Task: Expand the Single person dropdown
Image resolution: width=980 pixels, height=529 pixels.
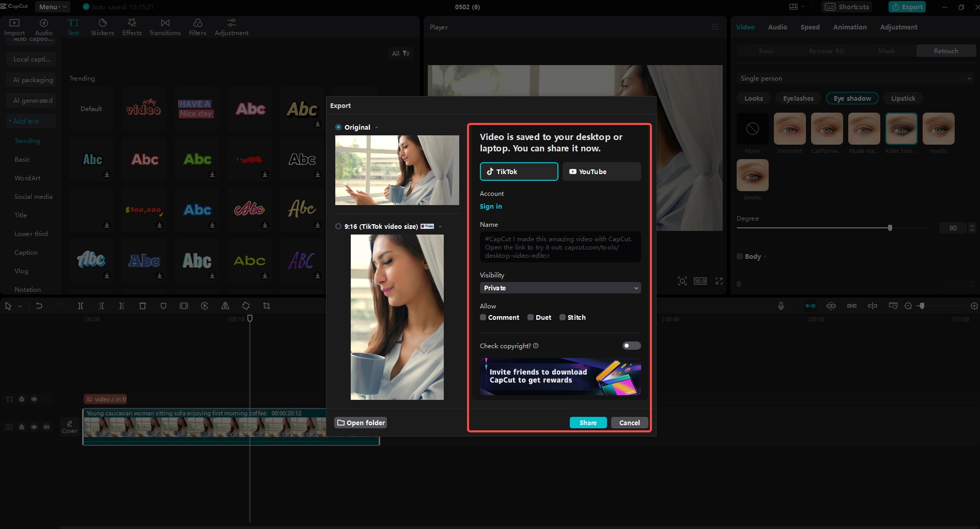Action: [855, 78]
